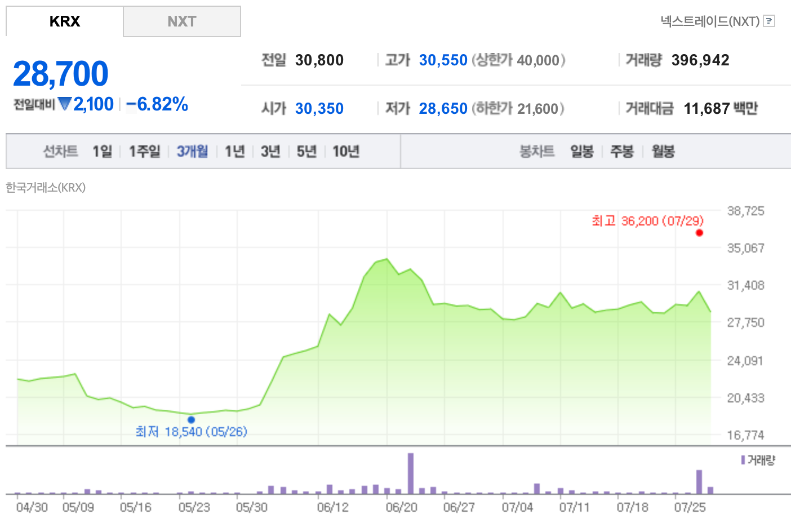Open the 주봉 weekly candlestick chart
The height and width of the screenshot is (532, 791).
coord(622,152)
